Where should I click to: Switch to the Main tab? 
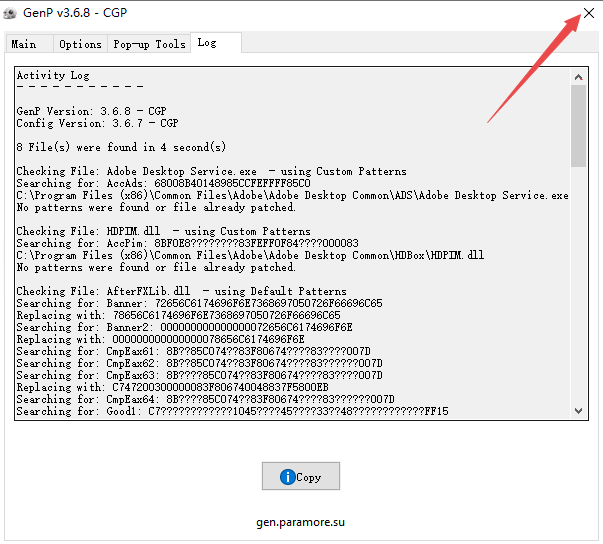(x=24, y=44)
